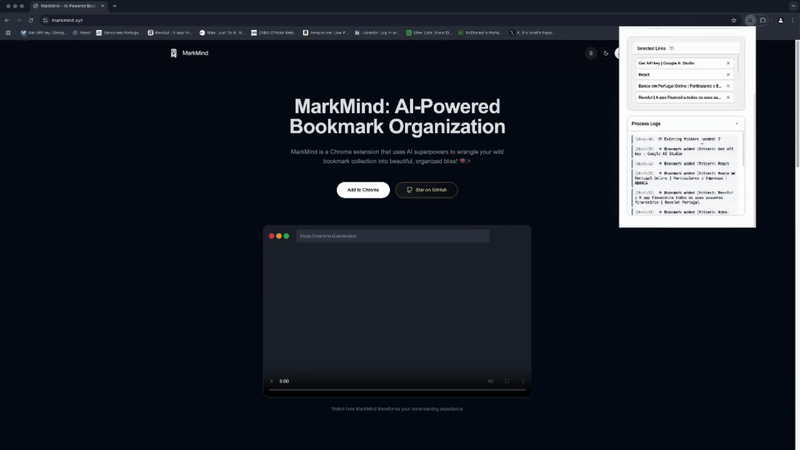Click the site info icon in address bar
The height and width of the screenshot is (450, 800).
pos(45,20)
